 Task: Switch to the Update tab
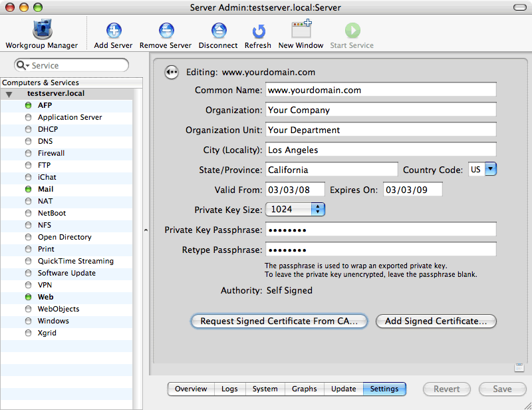tap(344, 389)
